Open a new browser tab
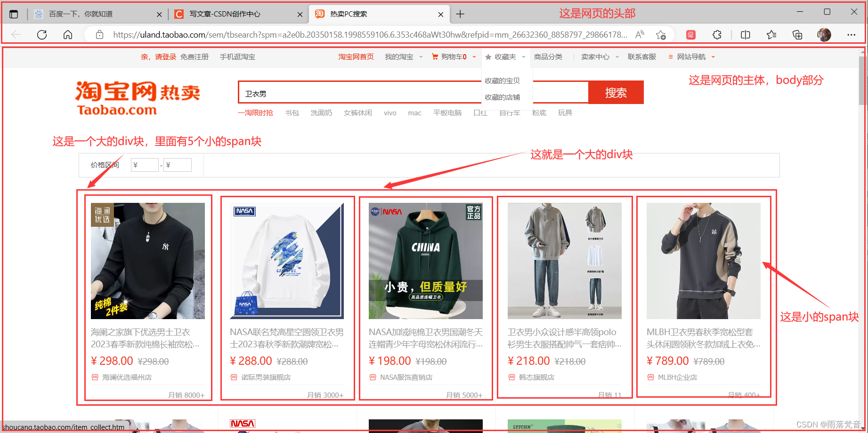The height and width of the screenshot is (433, 868). pyautogui.click(x=460, y=14)
